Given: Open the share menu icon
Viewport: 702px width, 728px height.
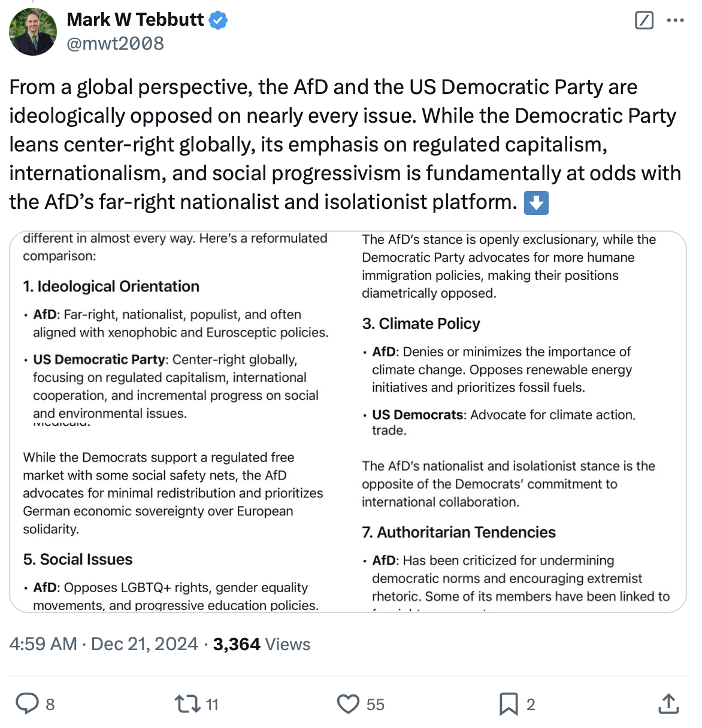Looking at the screenshot, I should [668, 703].
